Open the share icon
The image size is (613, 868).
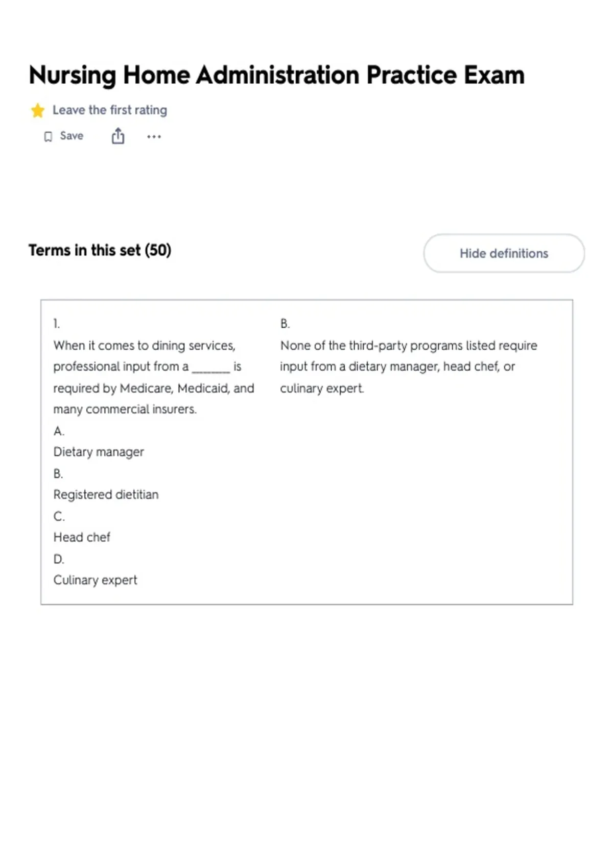click(118, 136)
